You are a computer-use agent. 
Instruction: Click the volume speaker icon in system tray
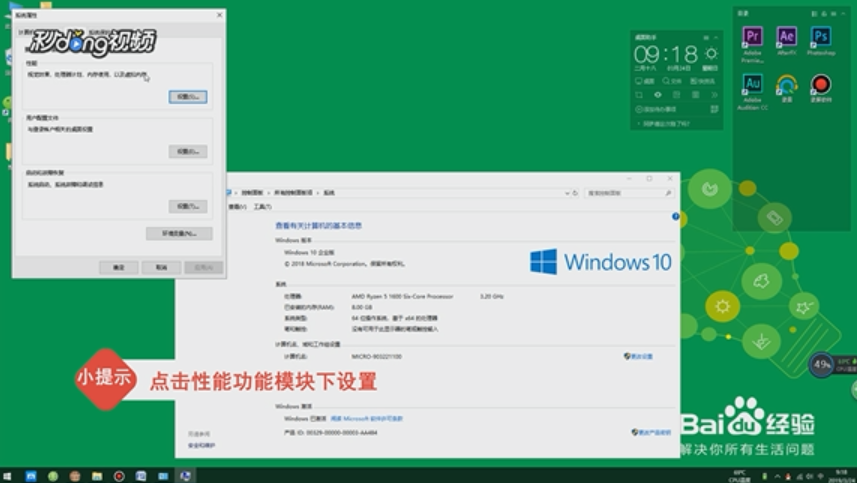coord(811,476)
